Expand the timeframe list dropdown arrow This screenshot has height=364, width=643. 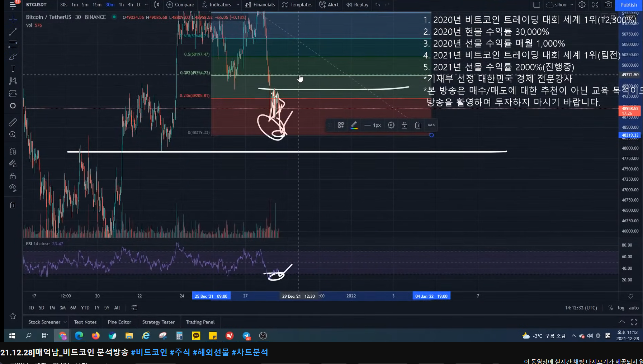point(146,5)
